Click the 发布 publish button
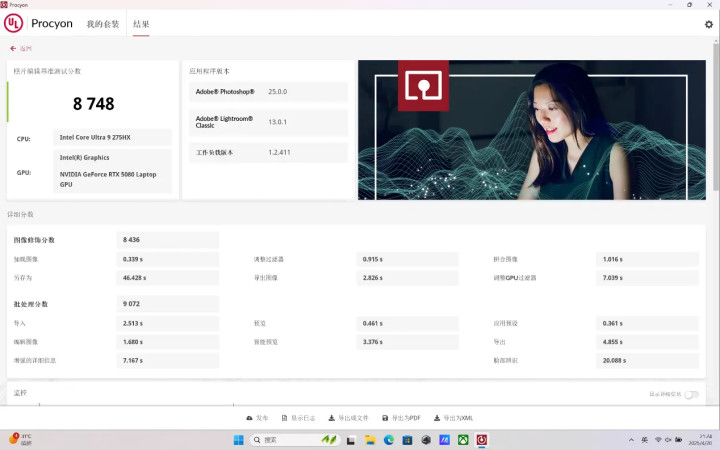The width and height of the screenshot is (720, 450). 257,418
